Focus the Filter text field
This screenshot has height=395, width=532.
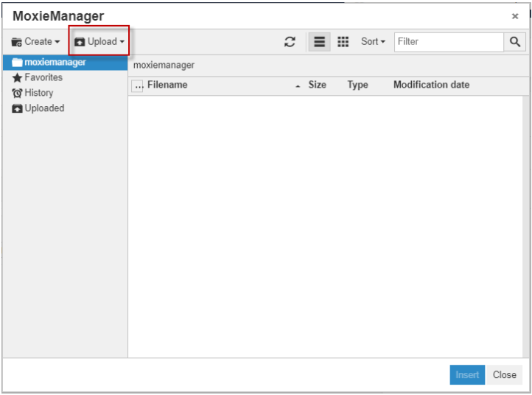pyautogui.click(x=449, y=42)
